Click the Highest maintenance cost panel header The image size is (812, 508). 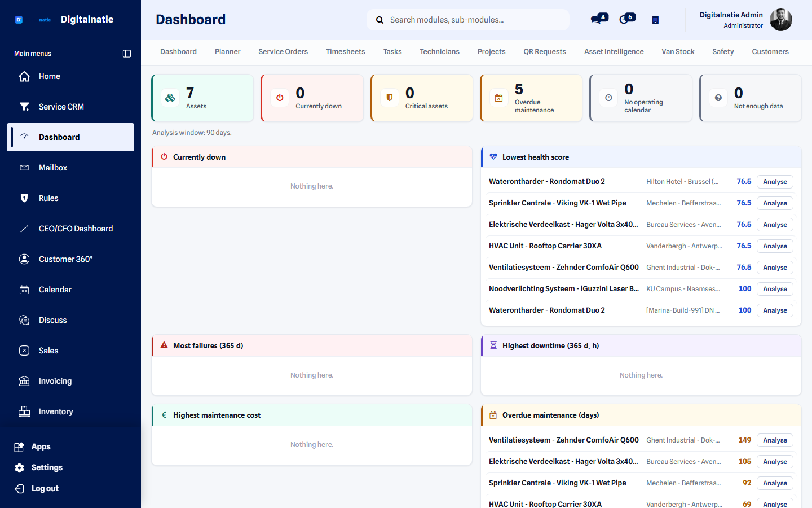[312, 415]
